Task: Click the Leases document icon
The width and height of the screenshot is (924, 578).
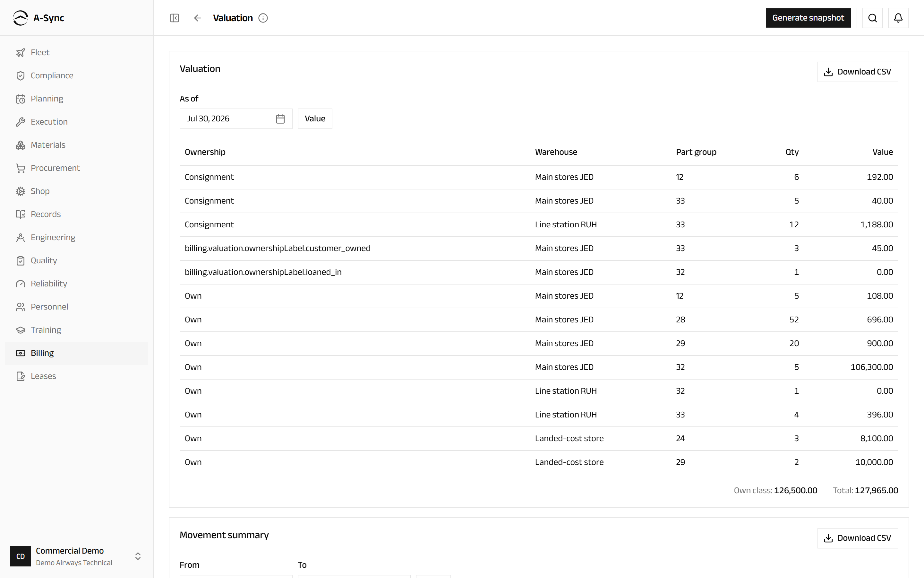Action: 21,376
